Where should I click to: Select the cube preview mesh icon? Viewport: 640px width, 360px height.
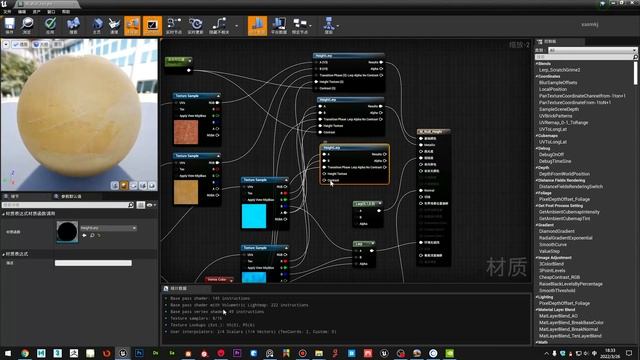click(x=143, y=186)
